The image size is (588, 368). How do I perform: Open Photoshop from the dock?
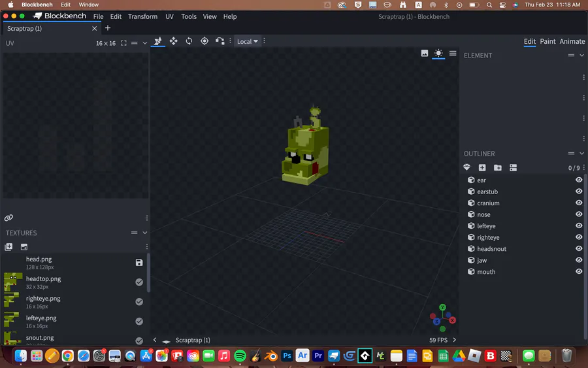287,356
